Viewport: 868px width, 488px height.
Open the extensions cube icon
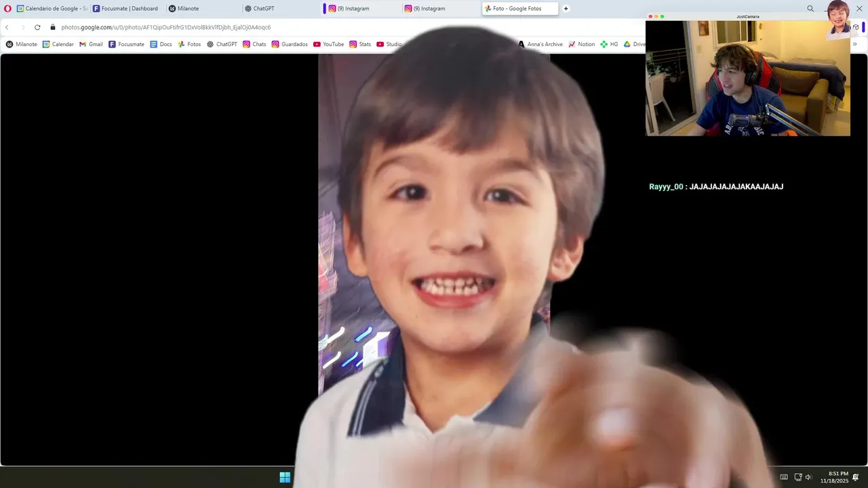click(856, 27)
